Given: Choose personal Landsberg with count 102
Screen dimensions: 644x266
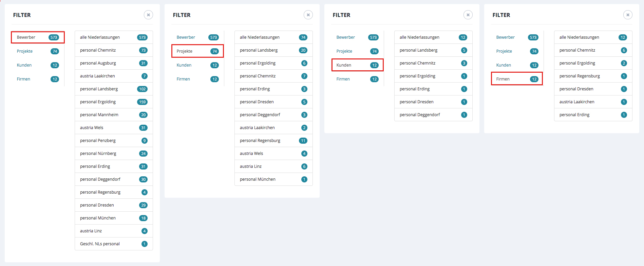Looking at the screenshot, I should [x=114, y=89].
